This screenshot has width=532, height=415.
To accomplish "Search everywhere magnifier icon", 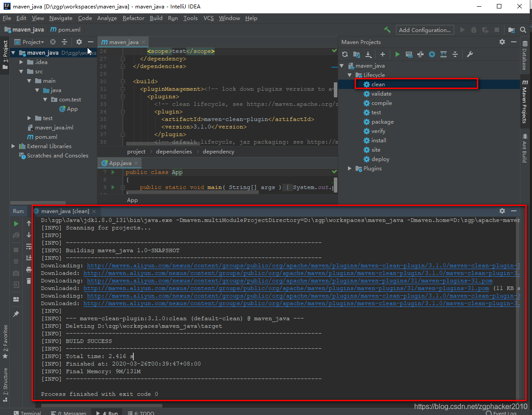I will pyautogui.click(x=523, y=30).
